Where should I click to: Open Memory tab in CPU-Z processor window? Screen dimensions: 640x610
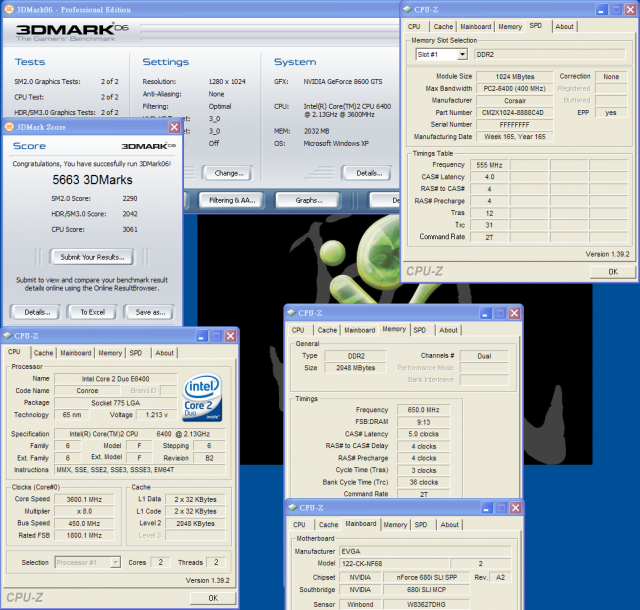click(110, 353)
